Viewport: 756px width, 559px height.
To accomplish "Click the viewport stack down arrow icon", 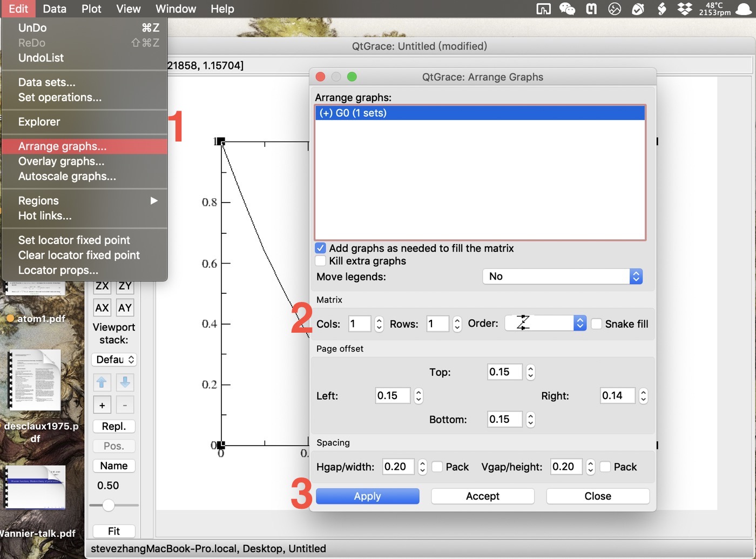I will tap(125, 382).
